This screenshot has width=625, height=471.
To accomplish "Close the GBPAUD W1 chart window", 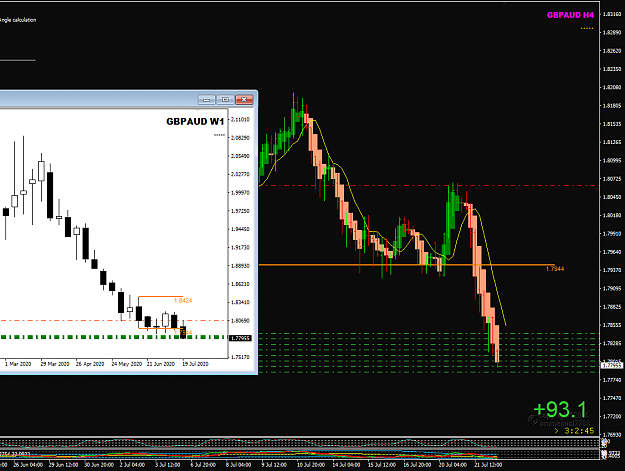I will point(244,100).
